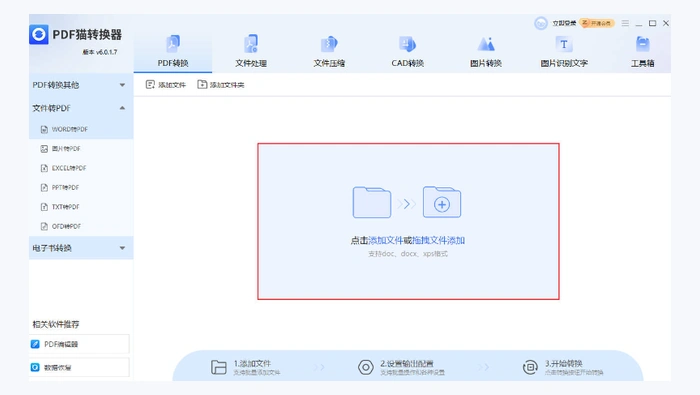
Task: Open the 工具箱 tab
Action: [642, 51]
